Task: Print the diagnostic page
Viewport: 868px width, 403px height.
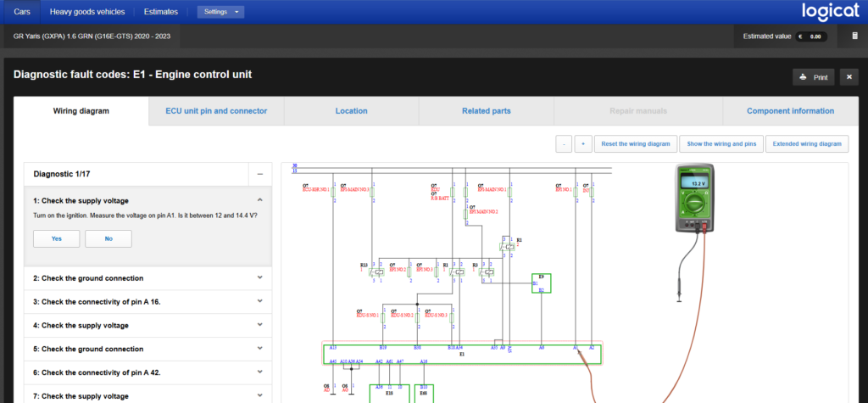Action: tap(813, 77)
